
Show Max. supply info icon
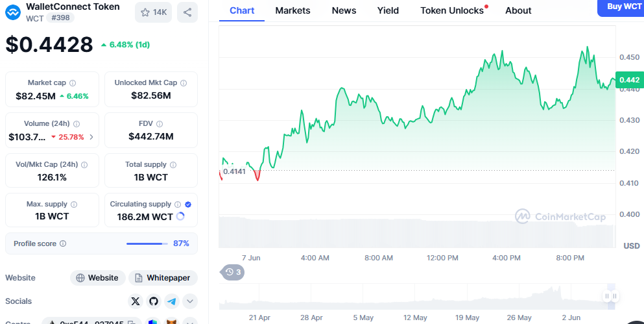(74, 205)
